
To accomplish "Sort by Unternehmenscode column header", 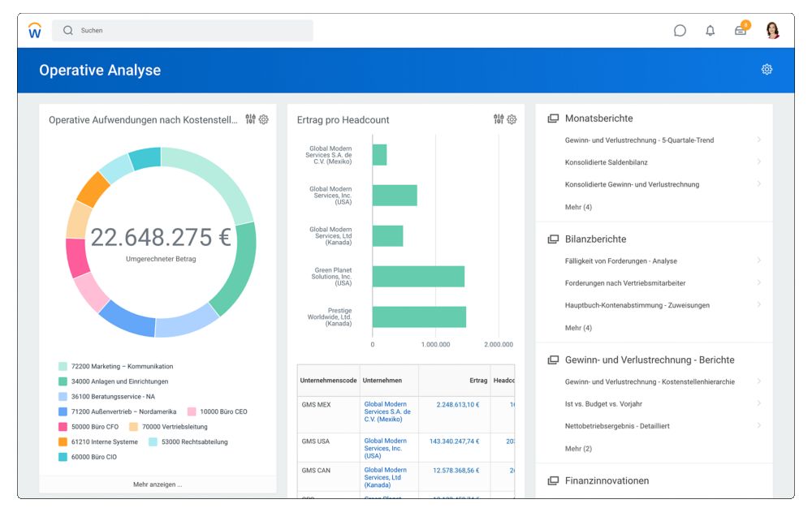I will tap(328, 381).
